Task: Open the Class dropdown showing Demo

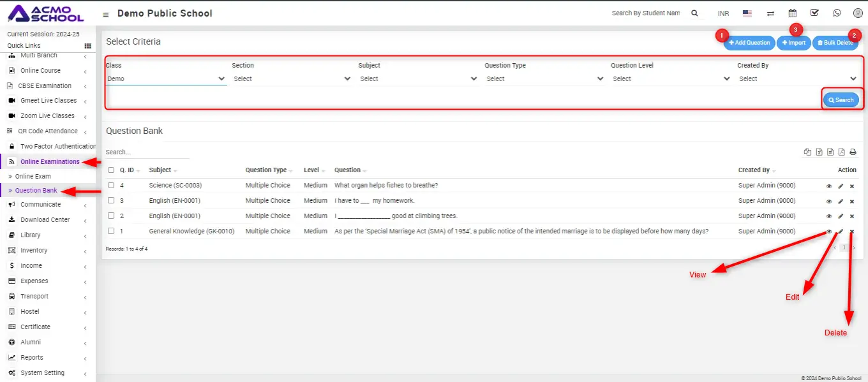Action: 166,79
